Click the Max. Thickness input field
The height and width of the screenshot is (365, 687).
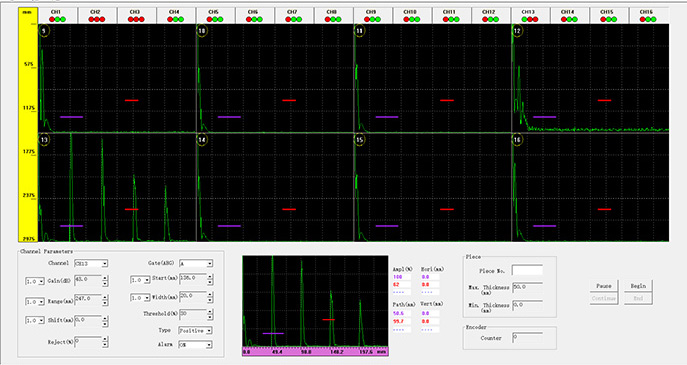tap(527, 287)
